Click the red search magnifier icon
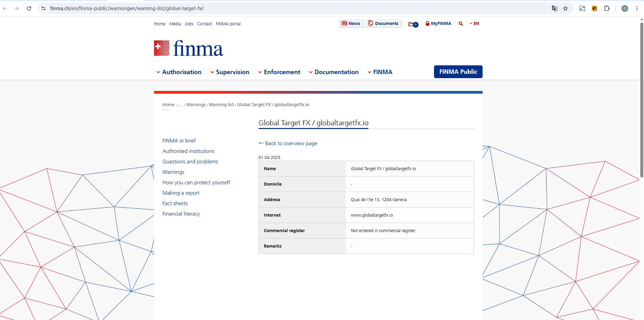644x320 pixels. click(x=461, y=24)
